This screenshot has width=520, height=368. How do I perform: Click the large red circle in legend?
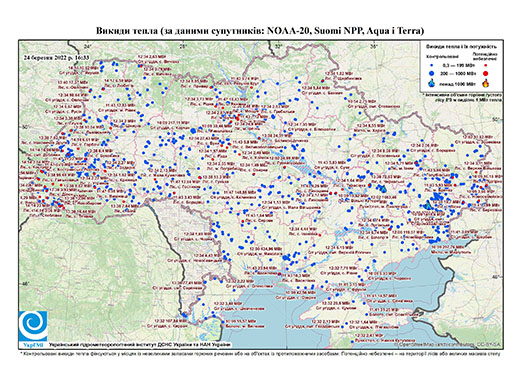[x=485, y=73]
